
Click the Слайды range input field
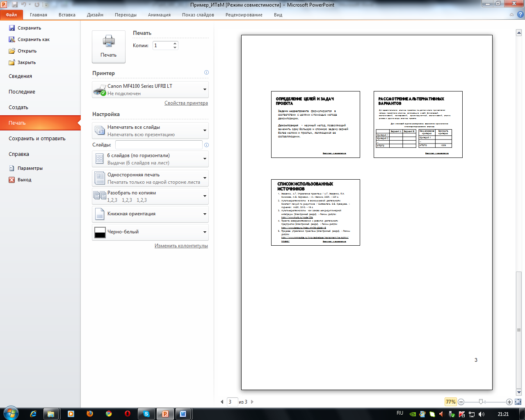pyautogui.click(x=159, y=145)
